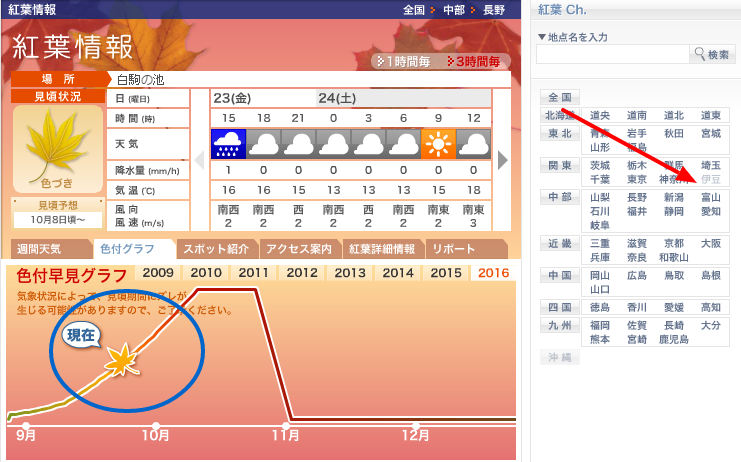
Task: Show later forecast with right arrow
Action: [x=503, y=160]
